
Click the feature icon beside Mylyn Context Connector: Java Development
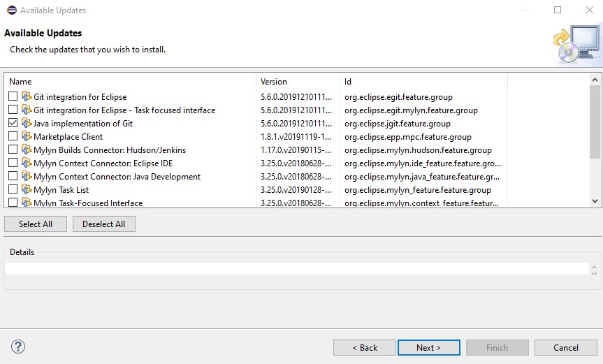[27, 176]
